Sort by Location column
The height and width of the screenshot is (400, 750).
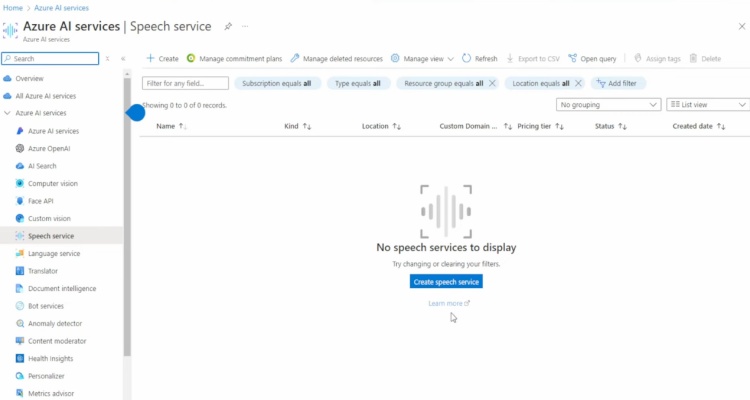(381, 126)
